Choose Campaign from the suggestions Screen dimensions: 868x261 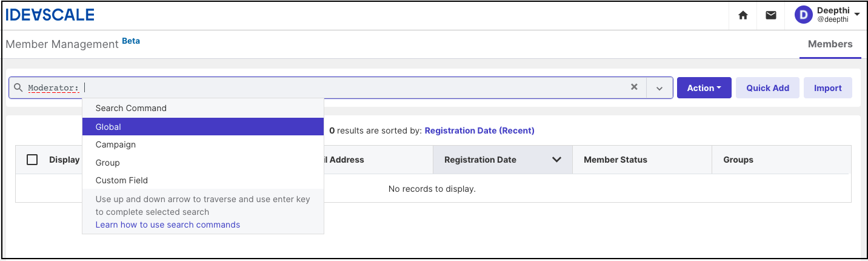(x=203, y=144)
